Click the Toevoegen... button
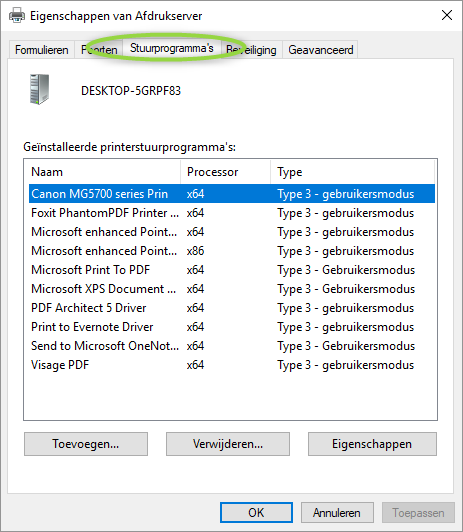 86,444
